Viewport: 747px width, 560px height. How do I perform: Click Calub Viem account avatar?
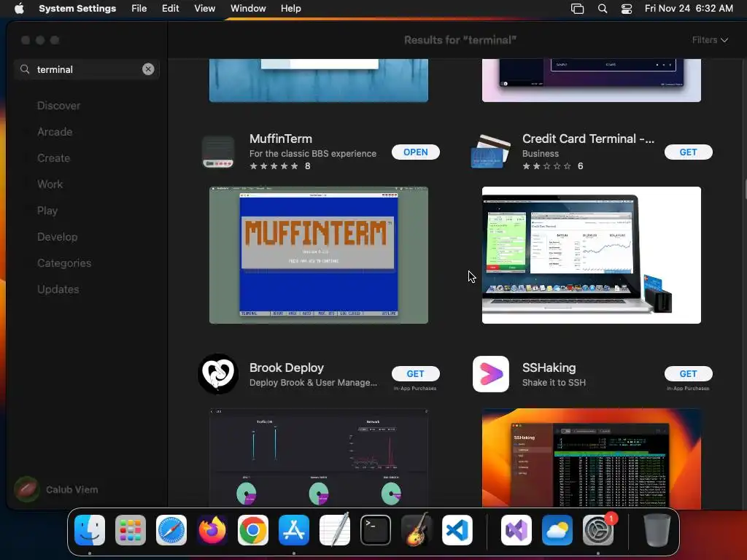coord(27,489)
